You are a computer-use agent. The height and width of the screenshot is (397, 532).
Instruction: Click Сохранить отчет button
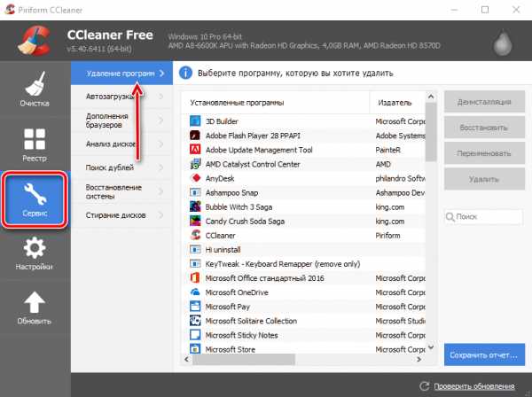[484, 354]
